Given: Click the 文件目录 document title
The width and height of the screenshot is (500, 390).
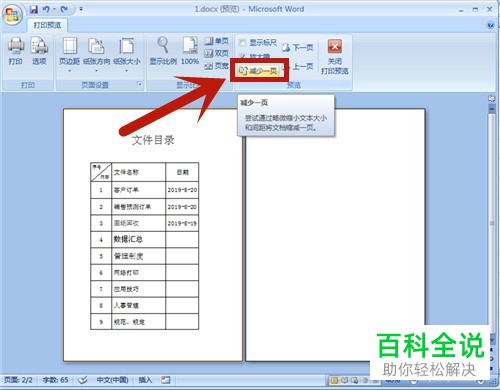Looking at the screenshot, I should 153,140.
